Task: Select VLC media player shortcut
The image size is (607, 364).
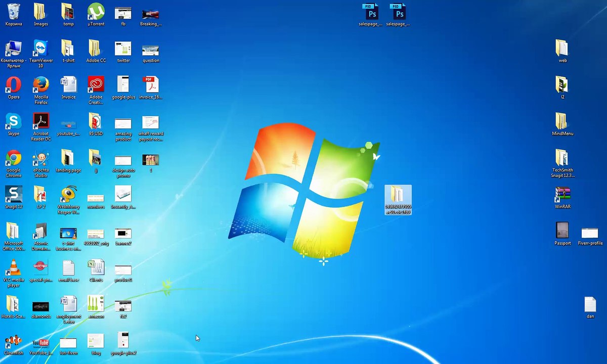Action: (14, 273)
